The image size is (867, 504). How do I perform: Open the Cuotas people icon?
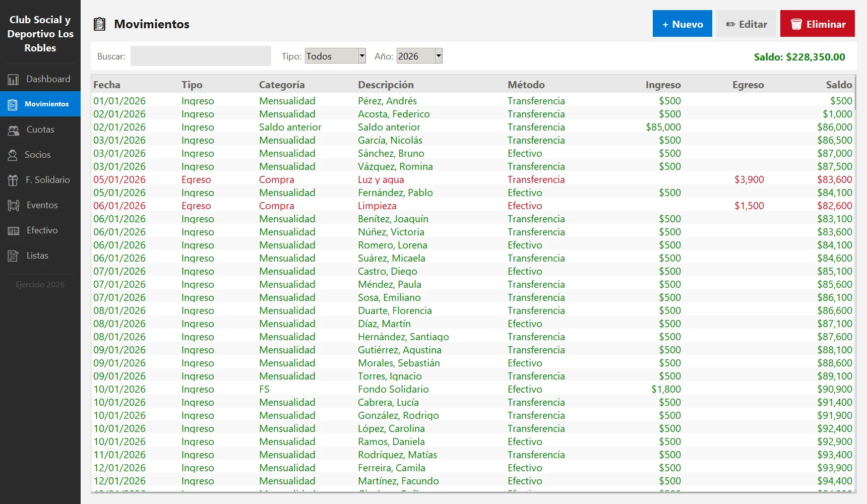click(14, 130)
